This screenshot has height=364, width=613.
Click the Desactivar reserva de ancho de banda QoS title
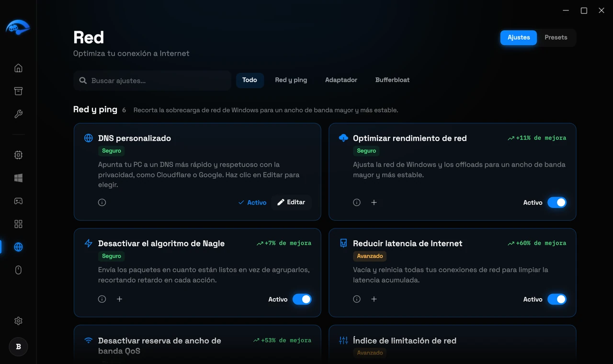159,346
